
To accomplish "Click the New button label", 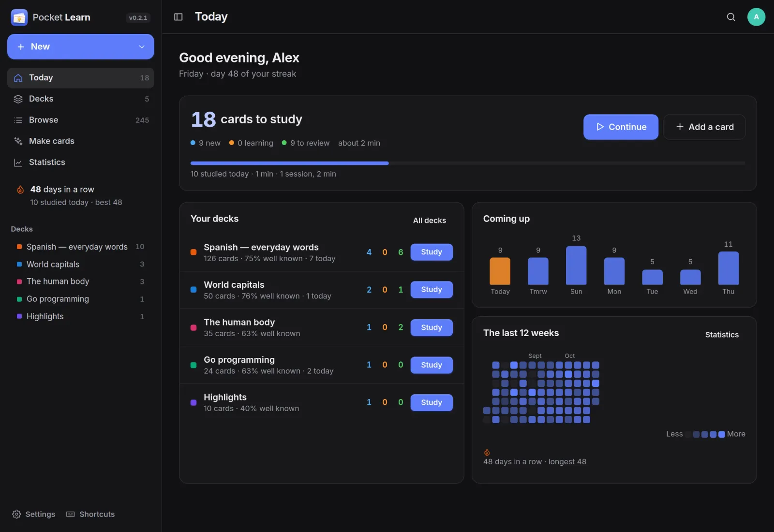I will pyautogui.click(x=40, y=47).
